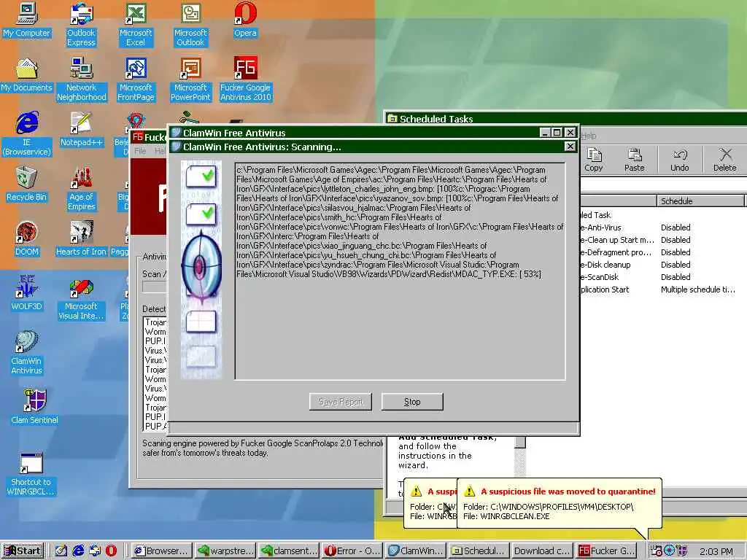Click Opera quick launch icon
This screenshot has width=747, height=560.
tap(111, 551)
